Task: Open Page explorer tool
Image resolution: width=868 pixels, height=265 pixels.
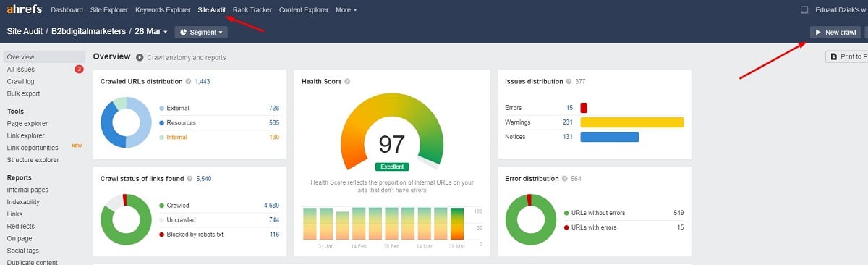Action: pos(27,124)
